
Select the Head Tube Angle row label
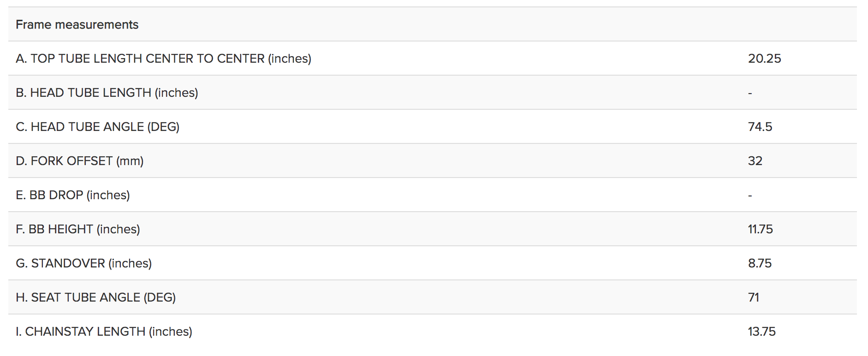click(97, 127)
